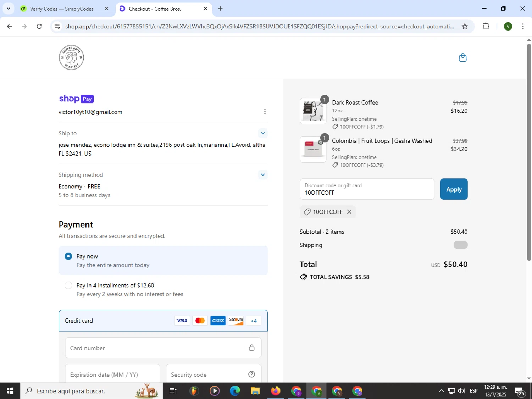Expand the Shipping method section
Image resolution: width=532 pixels, height=399 pixels.
262,174
